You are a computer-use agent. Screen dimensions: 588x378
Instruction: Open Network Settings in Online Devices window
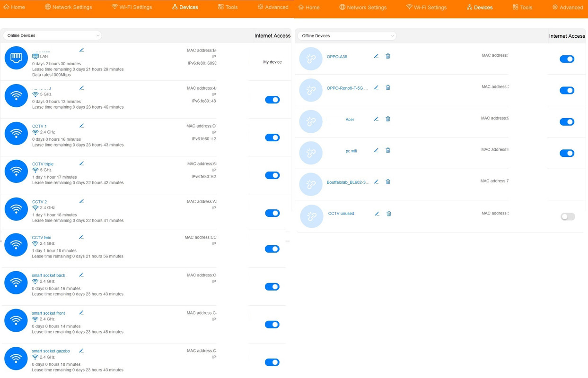click(x=68, y=7)
